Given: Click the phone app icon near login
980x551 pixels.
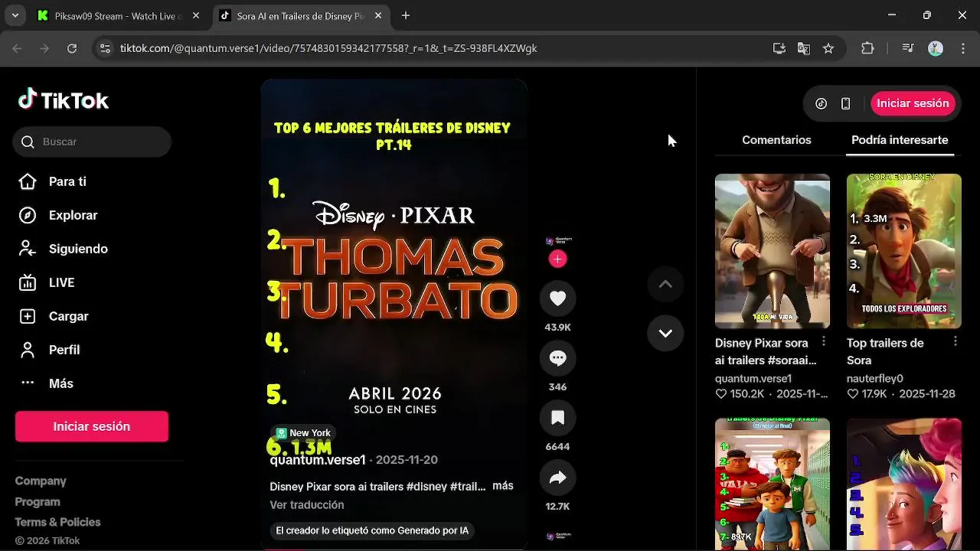Looking at the screenshot, I should [x=845, y=103].
